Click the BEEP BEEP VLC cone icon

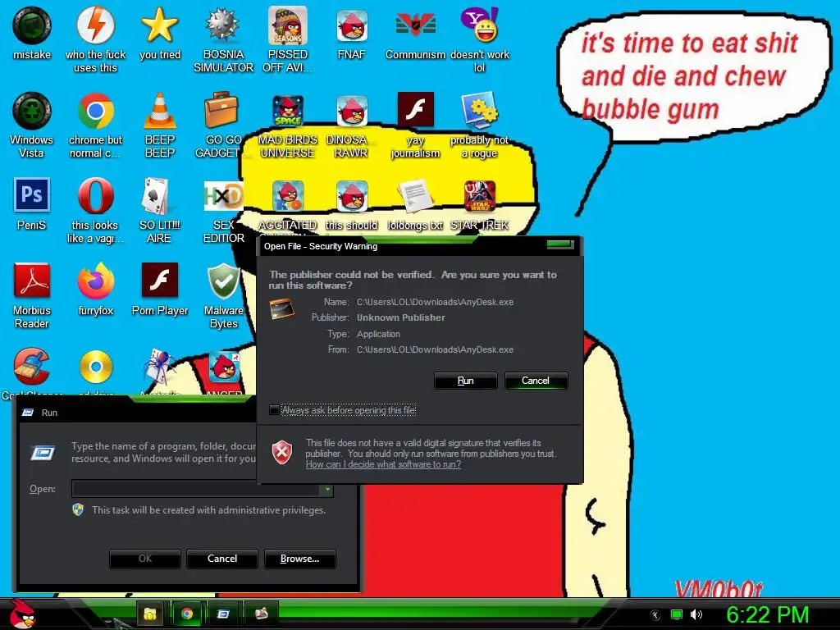160,111
